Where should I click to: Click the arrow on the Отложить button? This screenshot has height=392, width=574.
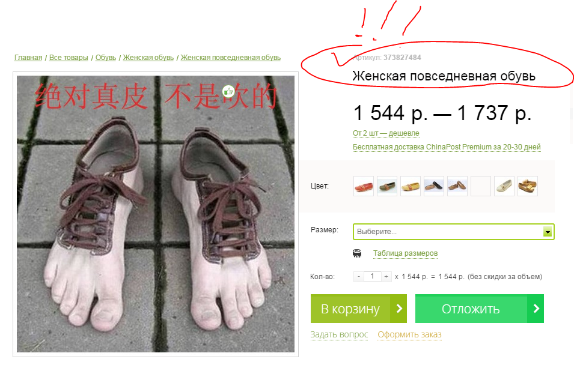(536, 309)
